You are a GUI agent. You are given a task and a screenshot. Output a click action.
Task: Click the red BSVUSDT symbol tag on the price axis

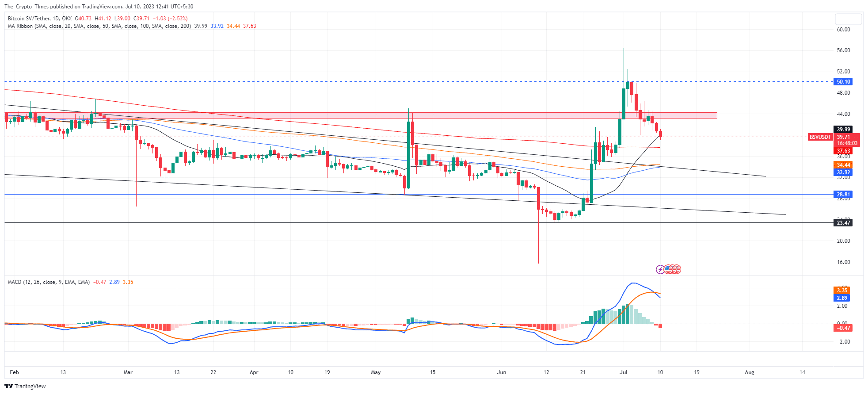coord(820,137)
